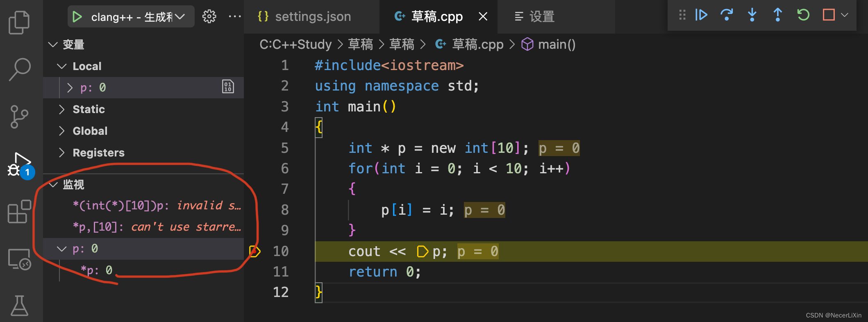
Task: Expand variable p in Local scope
Action: 70,87
